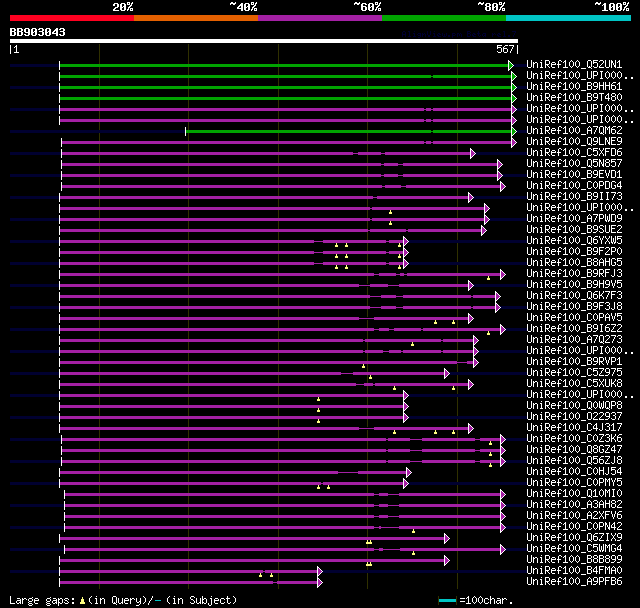Viewport: 640px width, 608px height.
Task: Click the green arrowhead ending UniRef100_B9T480 alignment
Action: click(514, 98)
